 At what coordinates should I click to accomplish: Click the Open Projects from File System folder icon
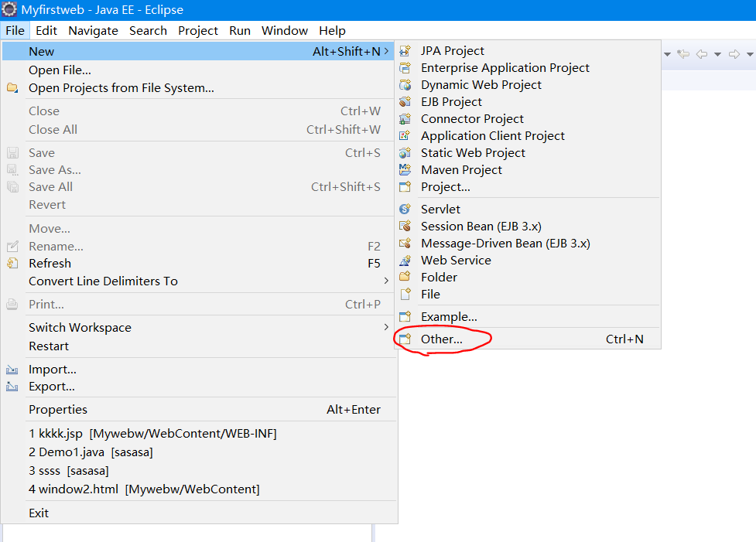[x=12, y=88]
